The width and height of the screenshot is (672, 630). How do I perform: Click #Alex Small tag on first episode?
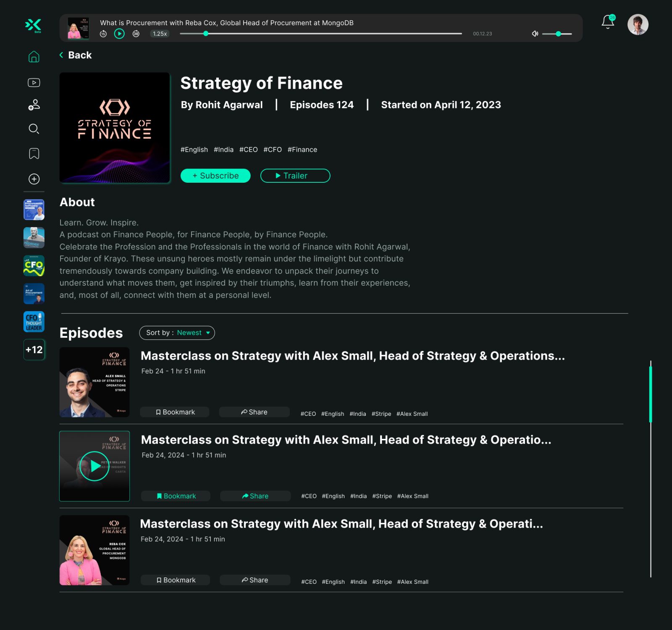[412, 414]
